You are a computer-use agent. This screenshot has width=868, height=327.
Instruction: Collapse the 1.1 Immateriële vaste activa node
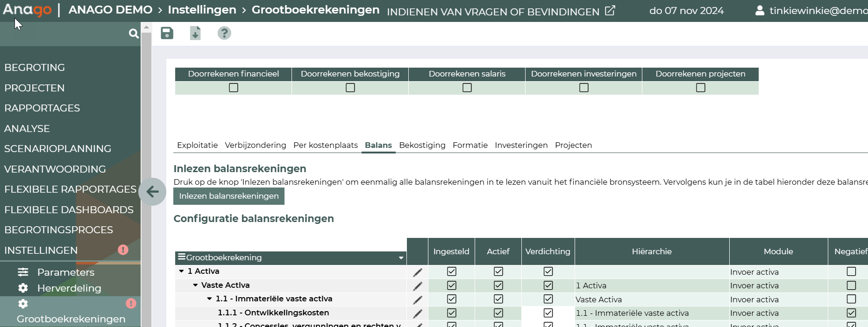click(210, 299)
